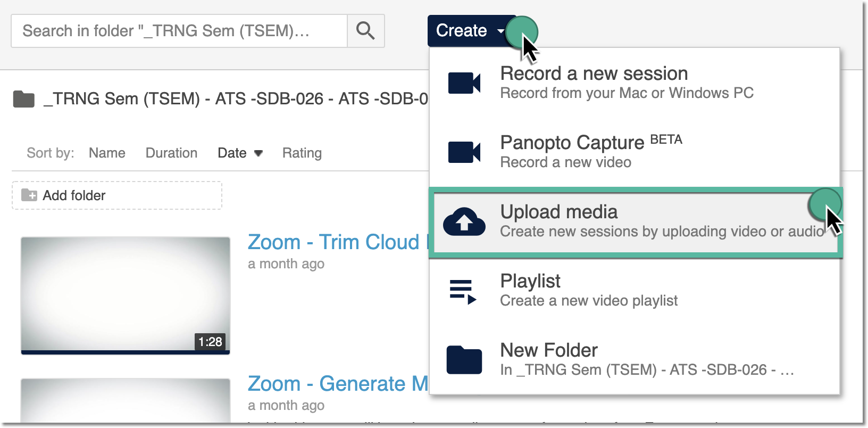Click the playlist icon in the Create menu
The width and height of the screenshot is (868, 428).
[463, 291]
